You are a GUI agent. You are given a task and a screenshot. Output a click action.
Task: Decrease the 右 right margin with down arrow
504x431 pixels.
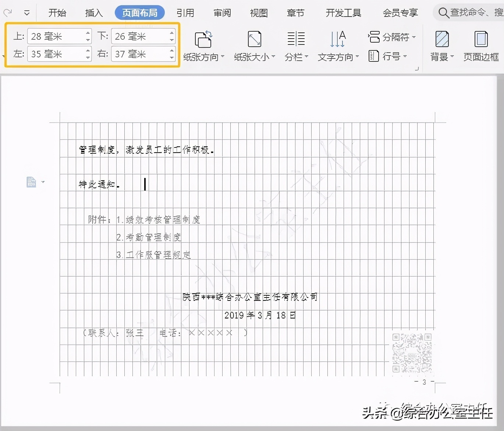click(171, 57)
